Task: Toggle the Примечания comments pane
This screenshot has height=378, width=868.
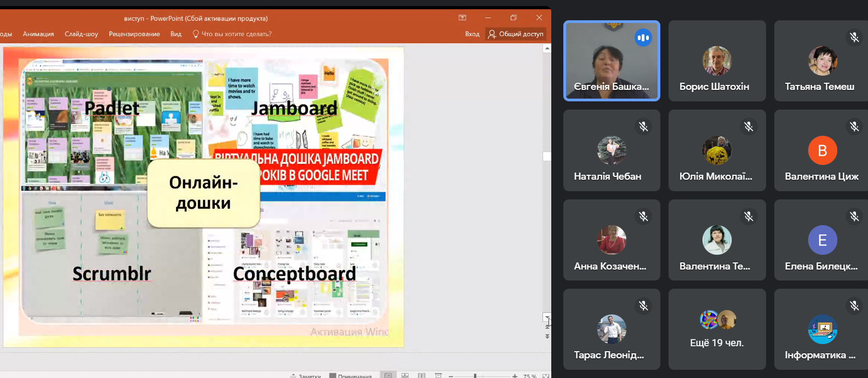Action: point(350,376)
